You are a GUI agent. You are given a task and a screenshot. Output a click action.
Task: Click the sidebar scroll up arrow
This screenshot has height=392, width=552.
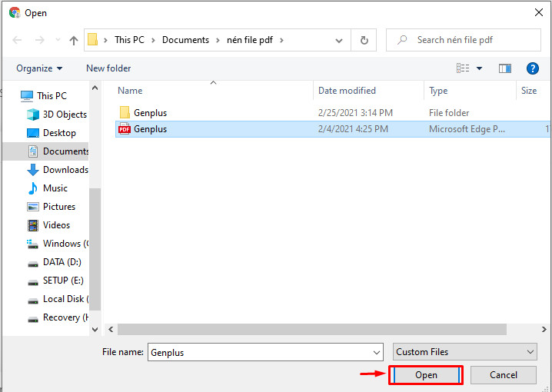tap(95, 88)
